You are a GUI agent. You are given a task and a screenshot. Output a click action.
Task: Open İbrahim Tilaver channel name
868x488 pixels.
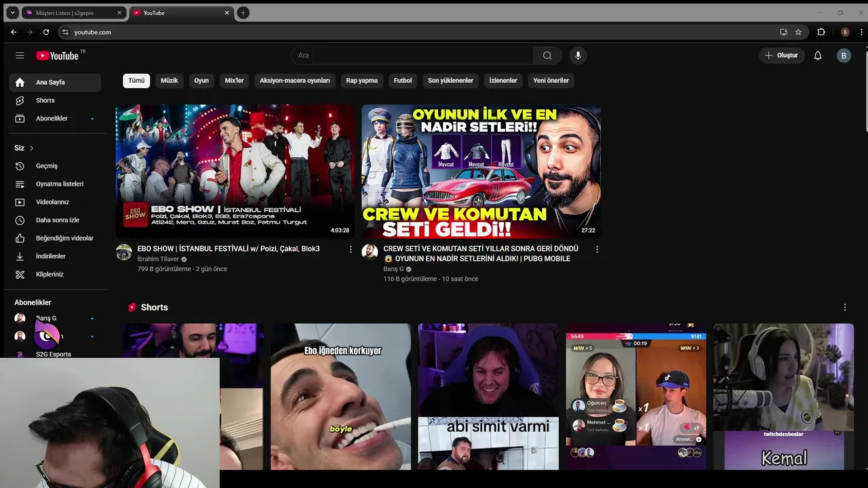(x=158, y=259)
